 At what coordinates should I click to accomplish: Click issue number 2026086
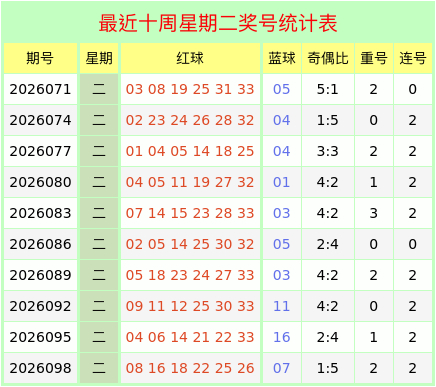point(40,244)
